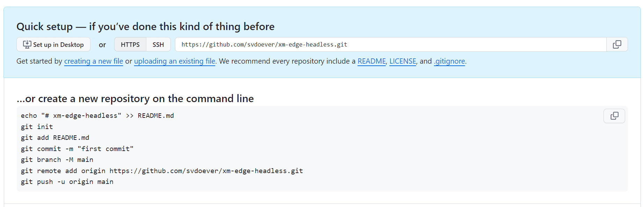Follow the 'uploading an existing file' link
This screenshot has height=207, width=644.
175,61
